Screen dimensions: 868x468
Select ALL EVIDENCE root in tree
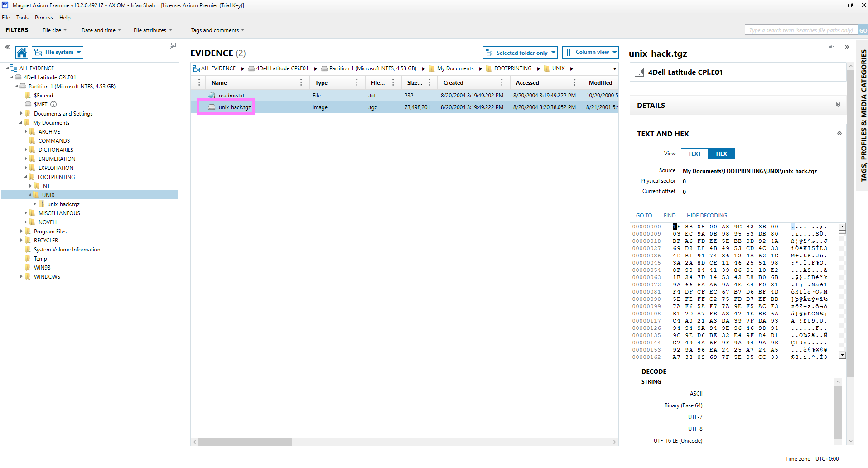[x=36, y=68]
